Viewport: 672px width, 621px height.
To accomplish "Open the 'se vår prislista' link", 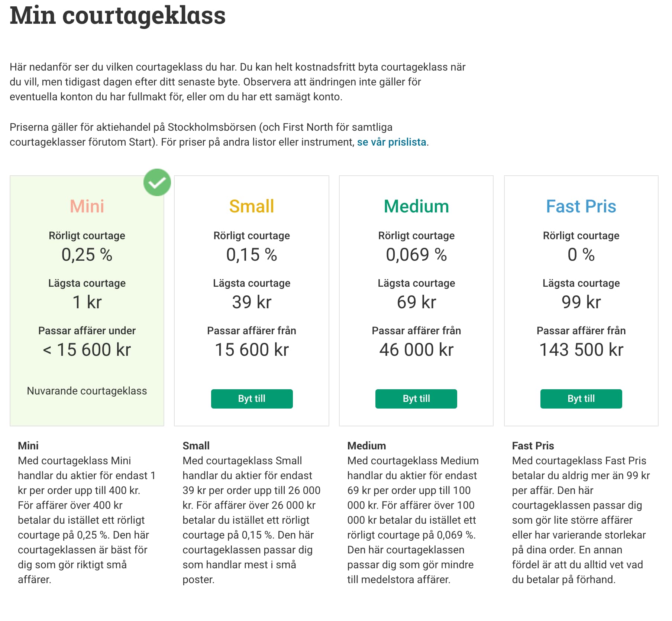I will [x=391, y=142].
